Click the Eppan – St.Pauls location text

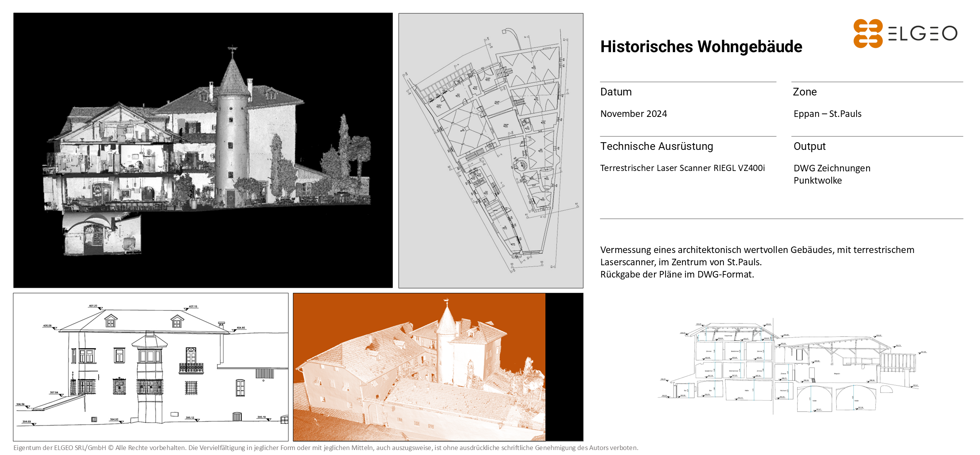(x=827, y=114)
